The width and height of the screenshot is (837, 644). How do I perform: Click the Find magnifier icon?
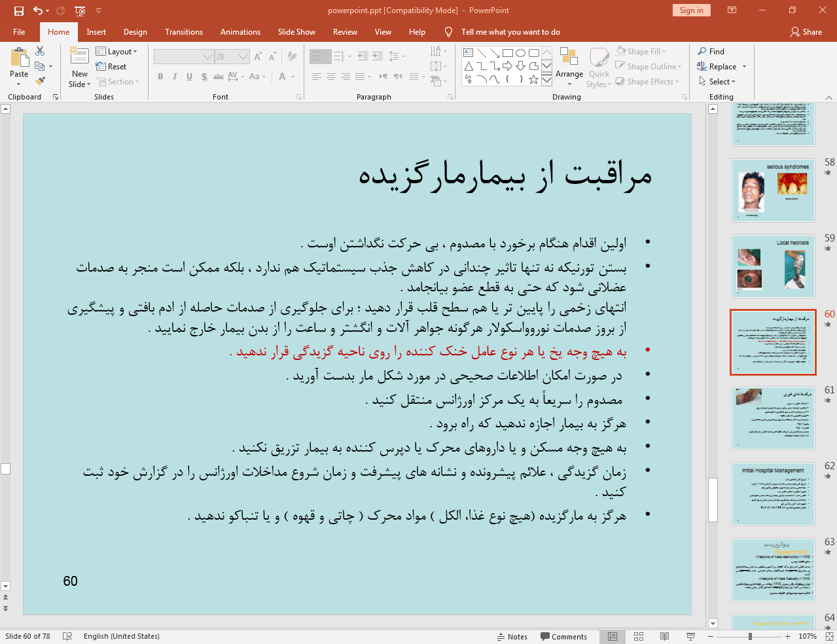pyautogui.click(x=702, y=52)
